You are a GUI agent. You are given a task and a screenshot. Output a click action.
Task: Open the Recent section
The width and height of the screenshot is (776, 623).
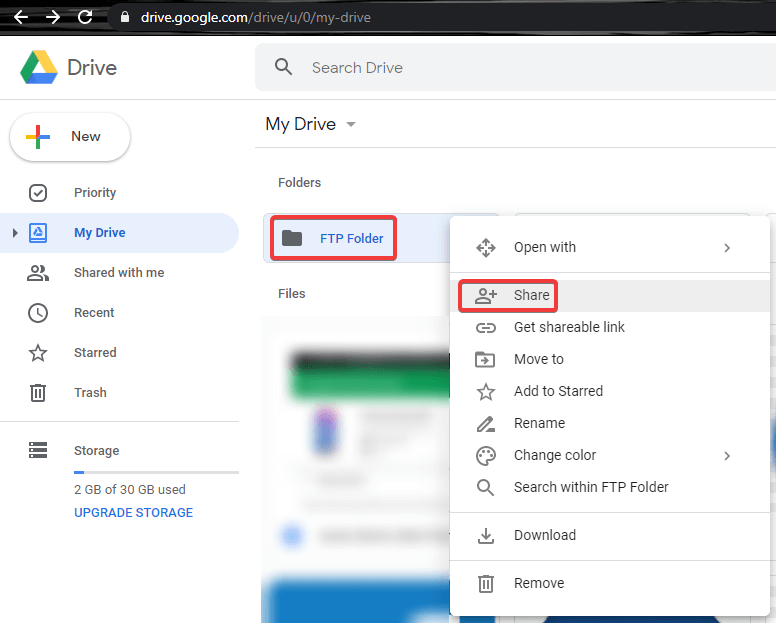(119, 313)
